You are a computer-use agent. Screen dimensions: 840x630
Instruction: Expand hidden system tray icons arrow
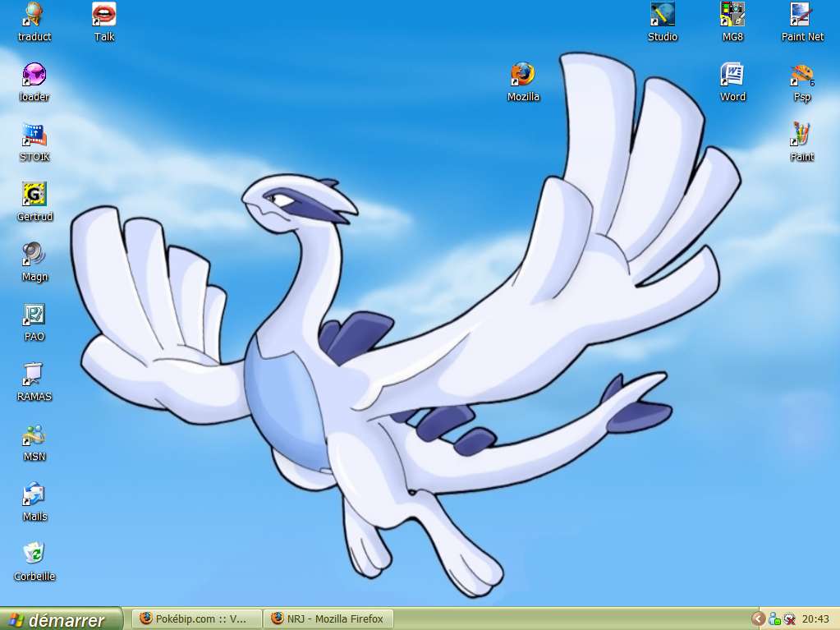(x=758, y=619)
